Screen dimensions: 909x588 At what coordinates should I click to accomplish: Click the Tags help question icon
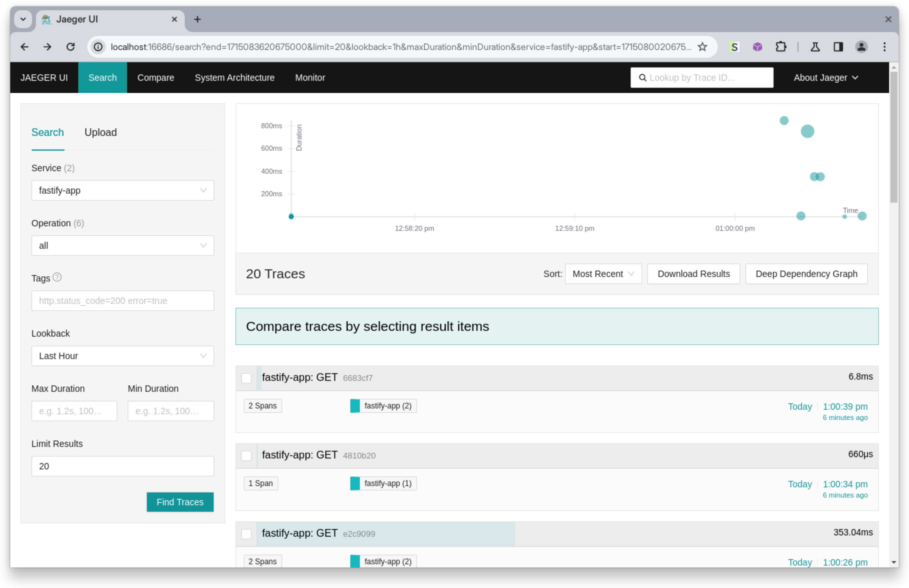coord(57,277)
